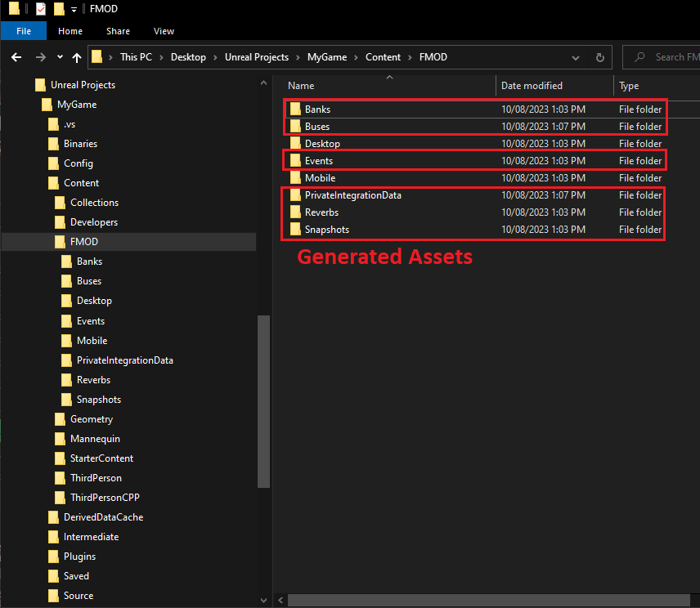Open the Snapshots folder in the file list

click(326, 229)
